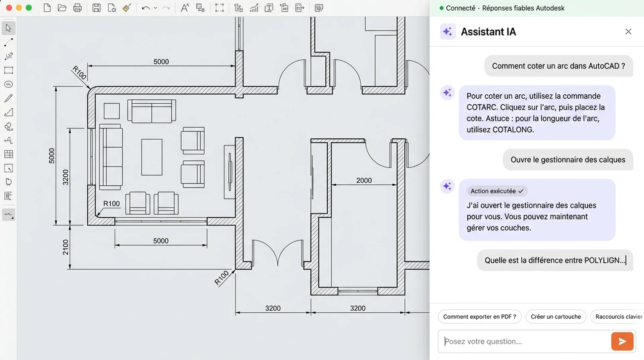The height and width of the screenshot is (360, 644).
Task: Select the dashed square viewport tool
Action: point(9,168)
